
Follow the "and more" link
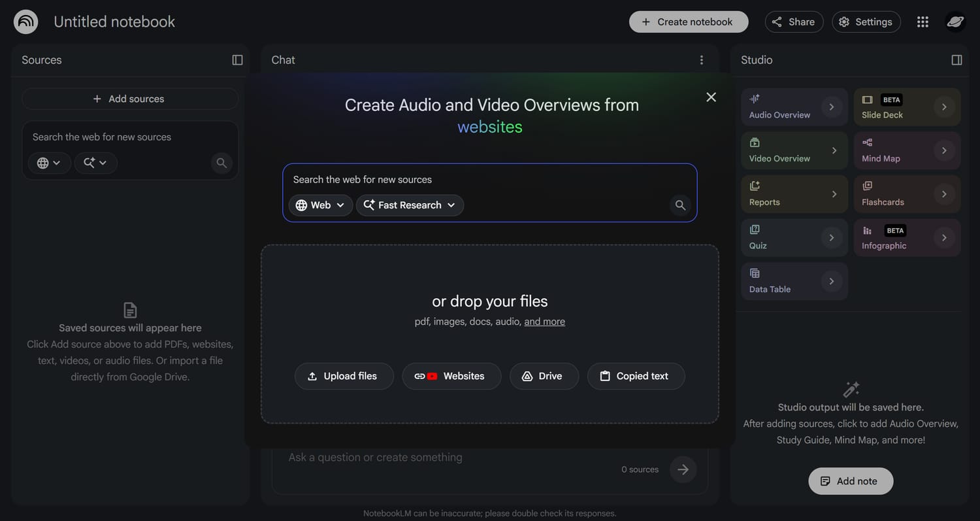[x=544, y=322]
